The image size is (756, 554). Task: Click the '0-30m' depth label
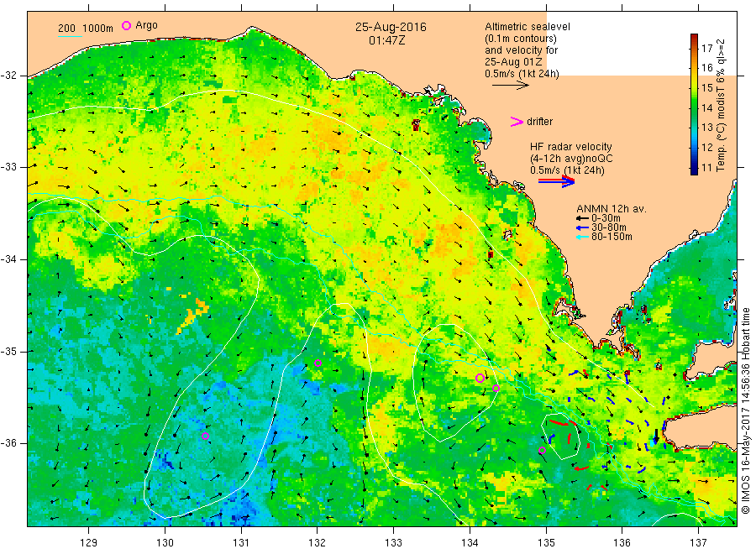606,218
